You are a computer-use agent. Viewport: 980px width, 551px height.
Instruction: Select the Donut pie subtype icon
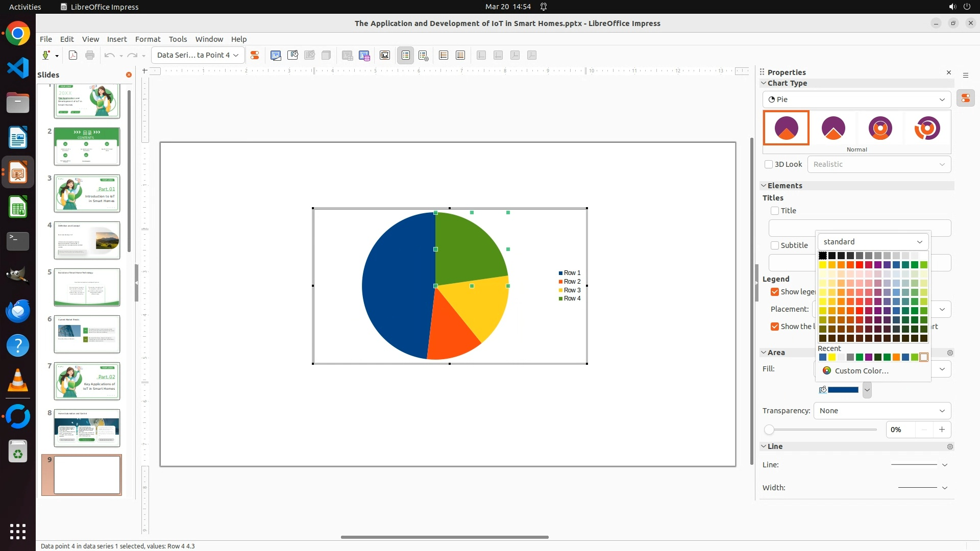click(880, 128)
